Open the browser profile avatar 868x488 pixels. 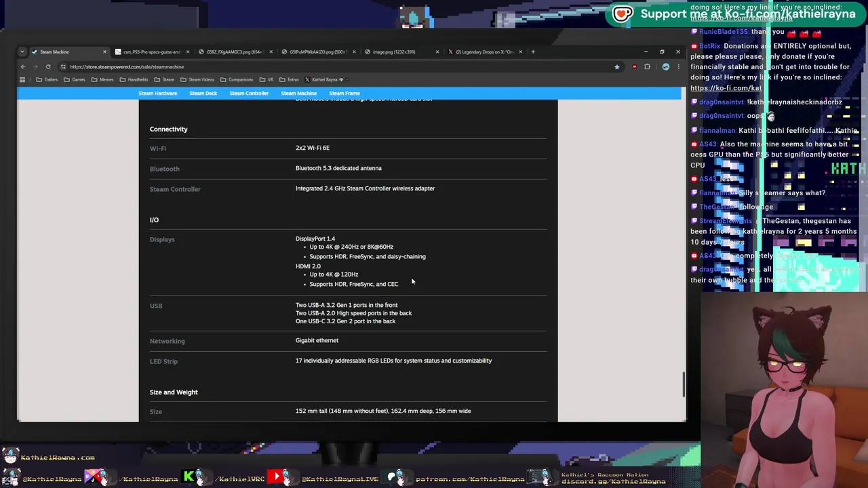pyautogui.click(x=665, y=66)
